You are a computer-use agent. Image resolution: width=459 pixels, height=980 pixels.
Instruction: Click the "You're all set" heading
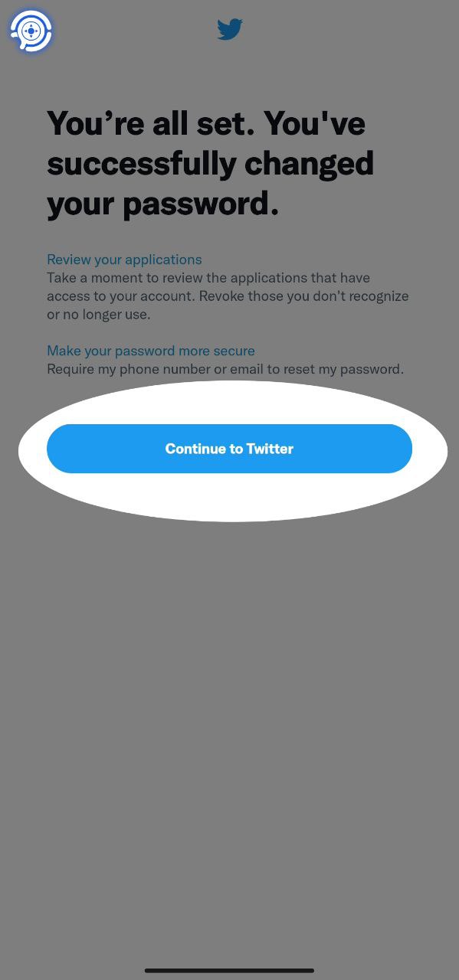(211, 163)
